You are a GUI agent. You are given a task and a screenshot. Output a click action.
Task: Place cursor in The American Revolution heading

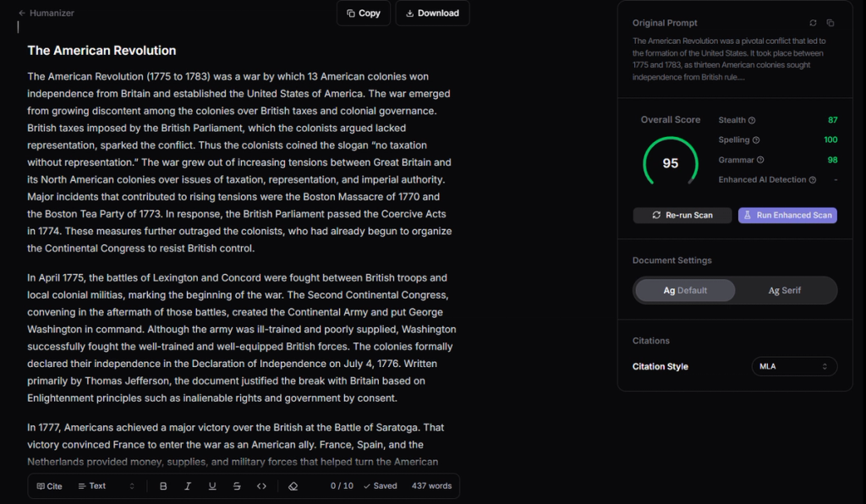[101, 50]
